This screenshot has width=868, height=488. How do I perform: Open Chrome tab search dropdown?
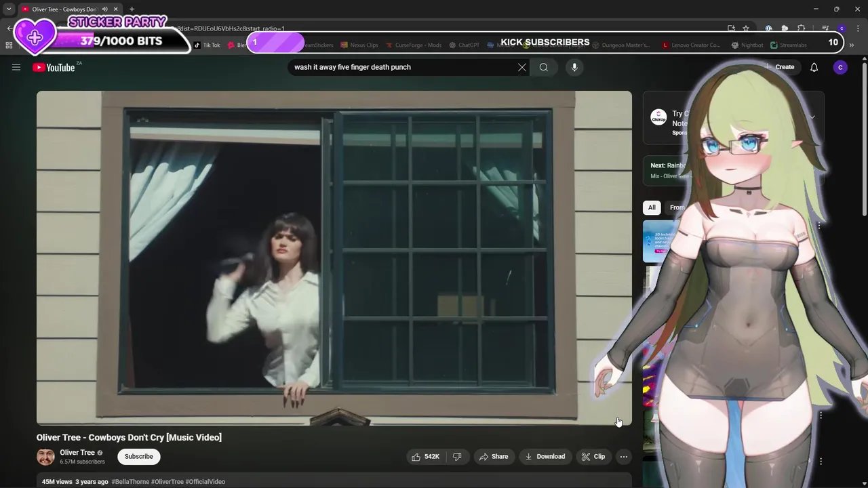point(9,9)
